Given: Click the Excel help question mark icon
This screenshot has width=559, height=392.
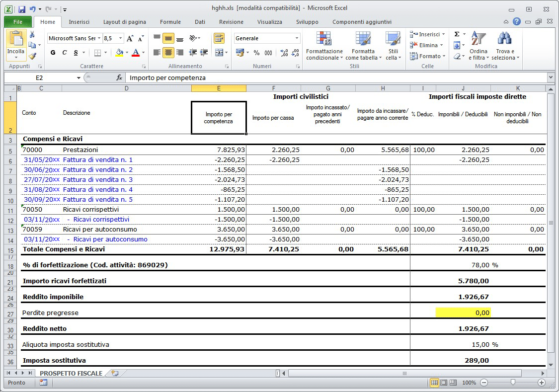Looking at the screenshot, I should (517, 22).
